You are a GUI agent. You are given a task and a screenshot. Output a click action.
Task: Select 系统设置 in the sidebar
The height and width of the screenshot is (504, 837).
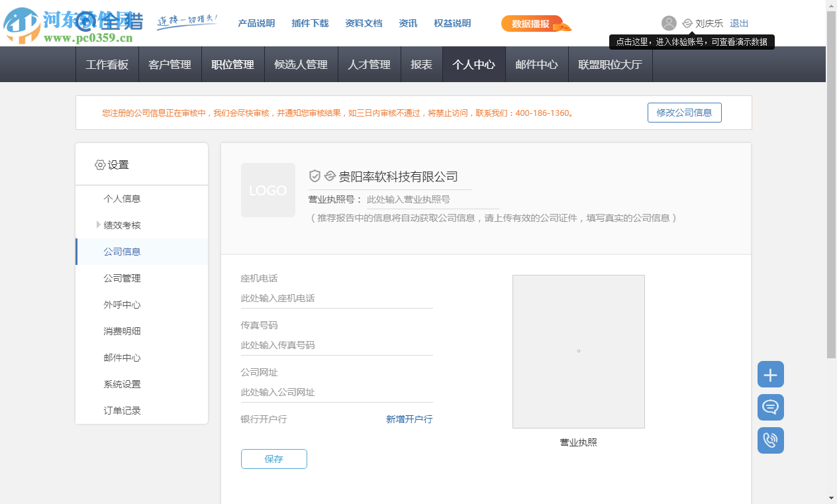click(142, 384)
